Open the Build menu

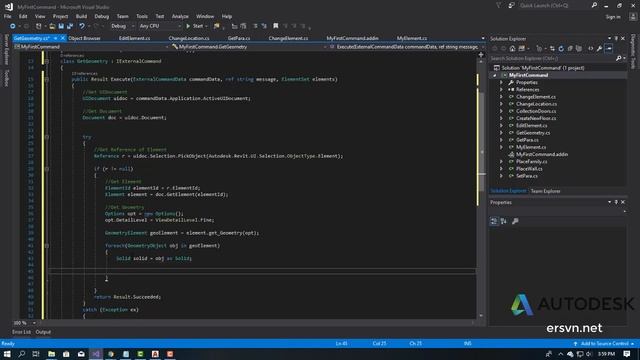[81, 16]
